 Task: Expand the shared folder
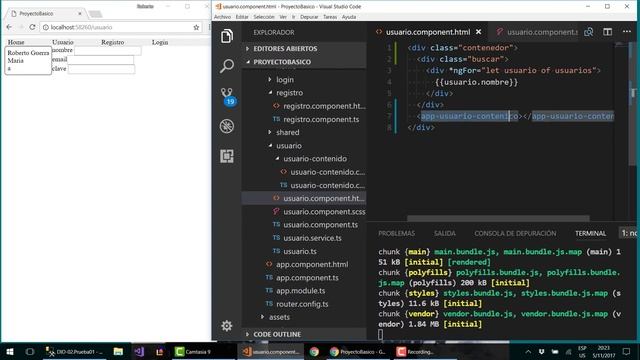[x=287, y=132]
